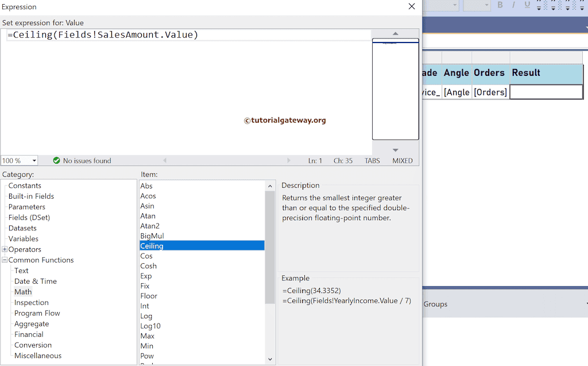Toggle Bold in the report designer toolbar
Screen dimensions: 588x366
click(500, 5)
